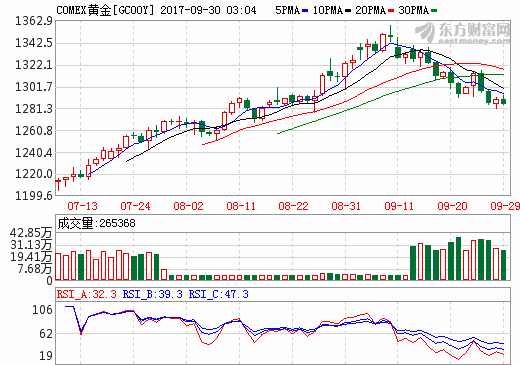
Task: Click the 1301.7 price axis label
Action: pos(34,87)
